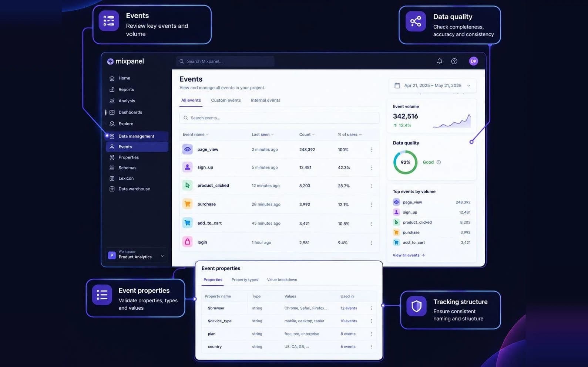
Task: Click the Tracking structure shield icon
Action: click(x=416, y=306)
